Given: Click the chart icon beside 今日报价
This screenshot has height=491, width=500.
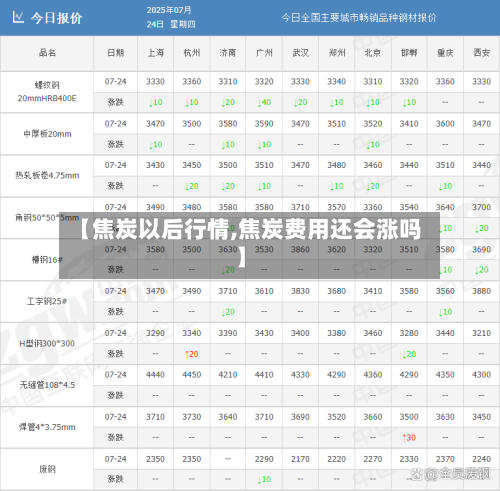Looking at the screenshot, I should [18, 17].
